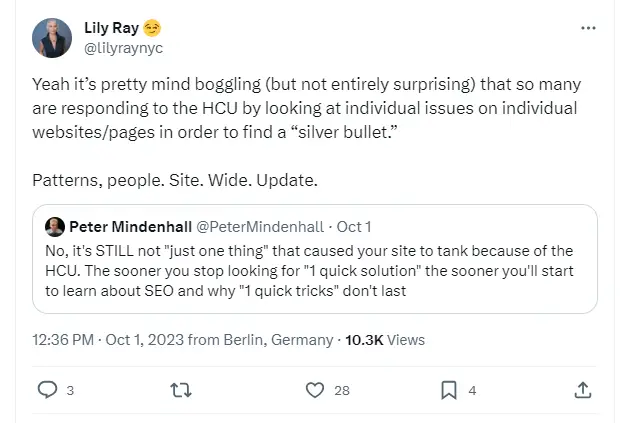
Task: Open the @PeterMindenhall handle
Action: click(260, 227)
